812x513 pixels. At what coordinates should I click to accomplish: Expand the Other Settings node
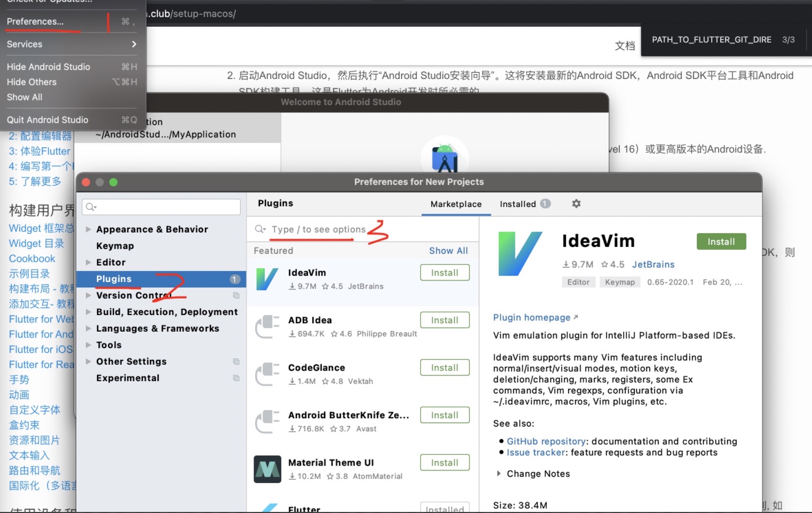tap(88, 362)
